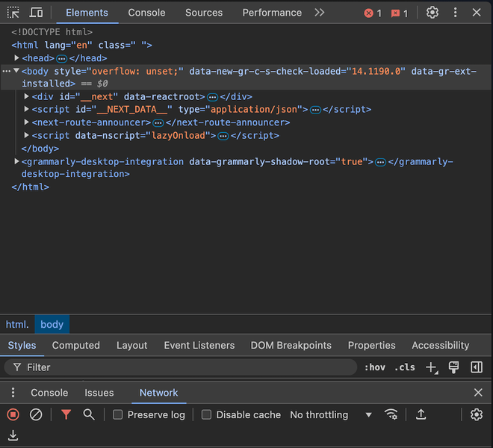
Task: Click the network filter funnel icon
Action: coord(66,414)
